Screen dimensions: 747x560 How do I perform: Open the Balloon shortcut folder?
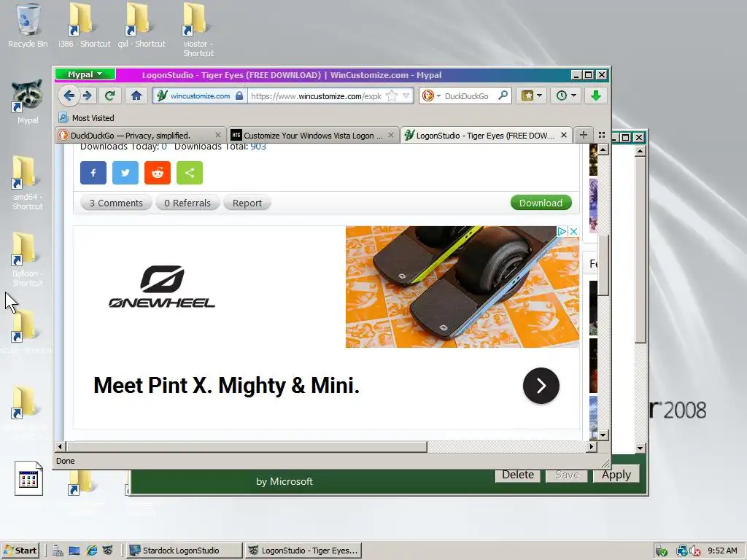point(28,260)
